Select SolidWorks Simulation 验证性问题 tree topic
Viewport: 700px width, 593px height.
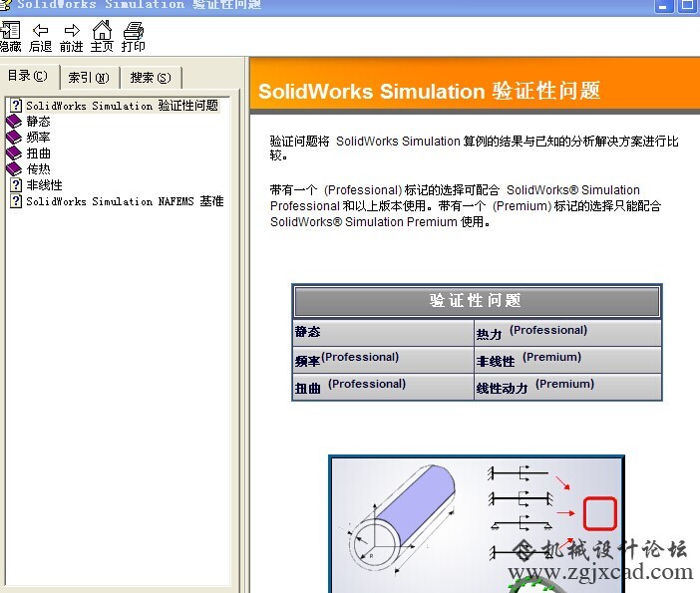pos(122,106)
